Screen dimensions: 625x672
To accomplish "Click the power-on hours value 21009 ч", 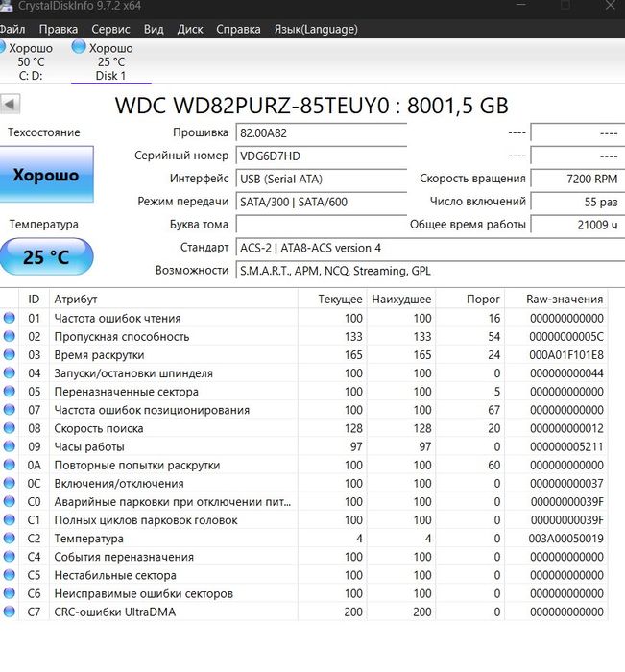I will 578,225.
